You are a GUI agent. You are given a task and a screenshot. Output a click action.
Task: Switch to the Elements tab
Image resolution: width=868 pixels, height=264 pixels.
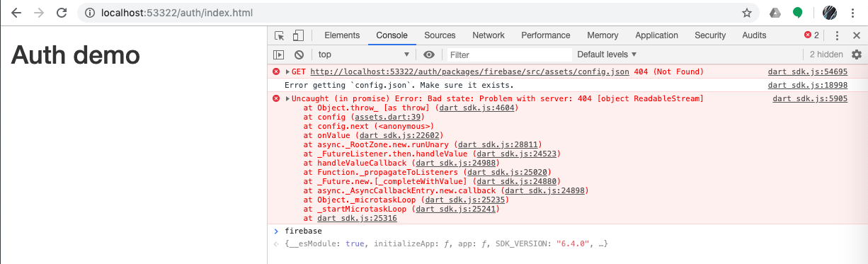coord(342,35)
